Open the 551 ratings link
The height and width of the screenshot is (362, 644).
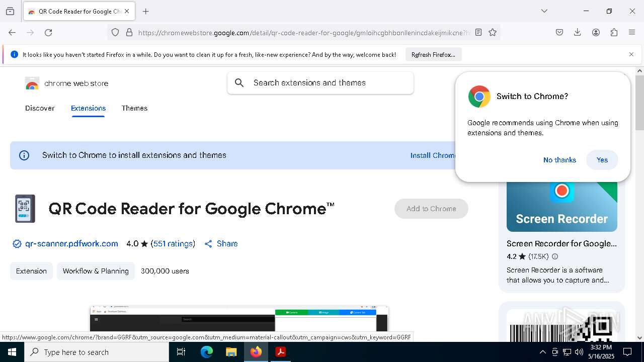point(173,244)
